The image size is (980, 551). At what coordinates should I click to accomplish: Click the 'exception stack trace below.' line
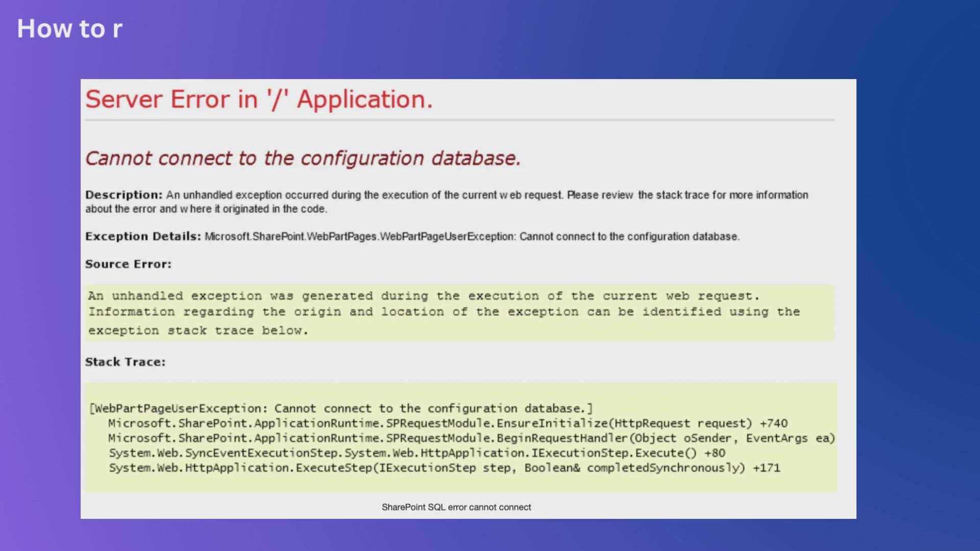[198, 331]
